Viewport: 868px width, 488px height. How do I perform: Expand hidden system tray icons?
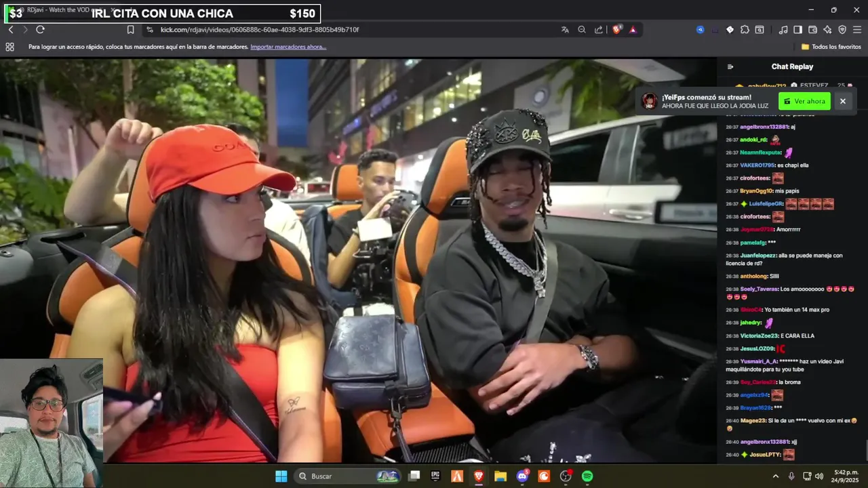click(x=776, y=476)
